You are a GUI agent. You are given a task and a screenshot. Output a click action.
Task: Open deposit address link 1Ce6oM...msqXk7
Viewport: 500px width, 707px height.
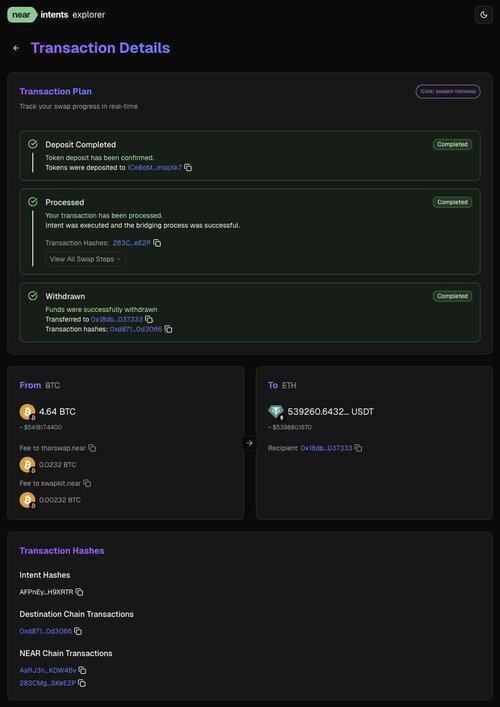155,168
